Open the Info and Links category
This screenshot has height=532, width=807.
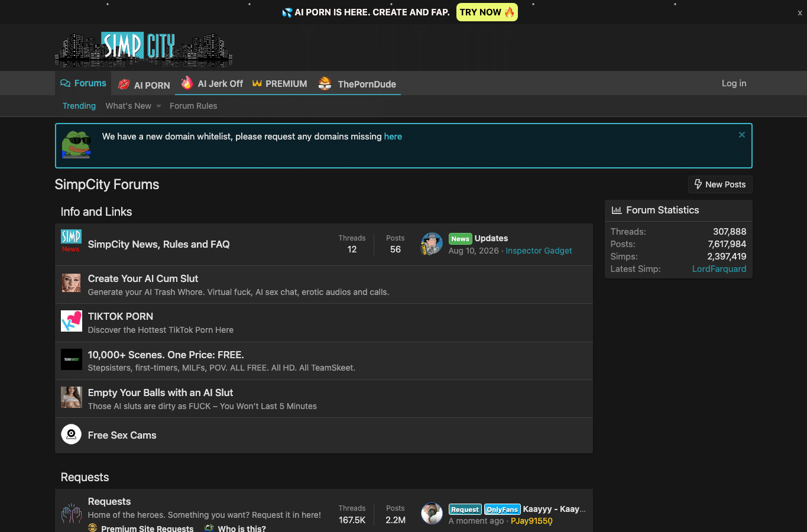tap(96, 212)
